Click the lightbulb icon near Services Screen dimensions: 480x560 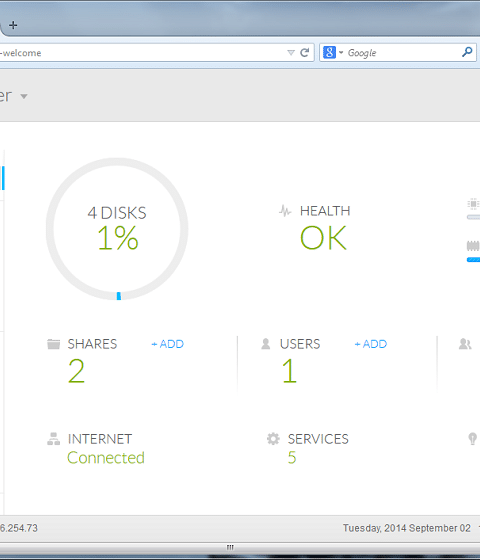click(x=472, y=439)
